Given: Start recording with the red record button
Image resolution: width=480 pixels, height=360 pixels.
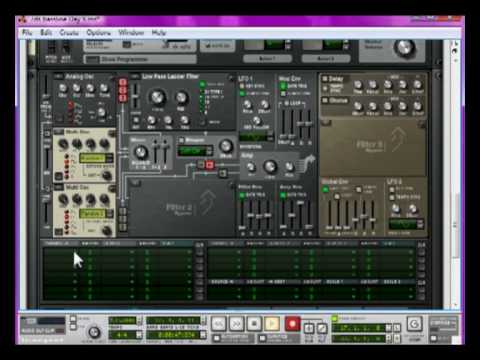Looking at the screenshot, I should [x=292, y=323].
